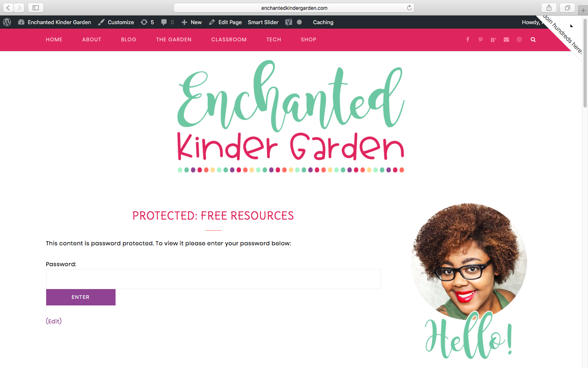The height and width of the screenshot is (368, 588).
Task: Click the Password input field
Action: 214,279
